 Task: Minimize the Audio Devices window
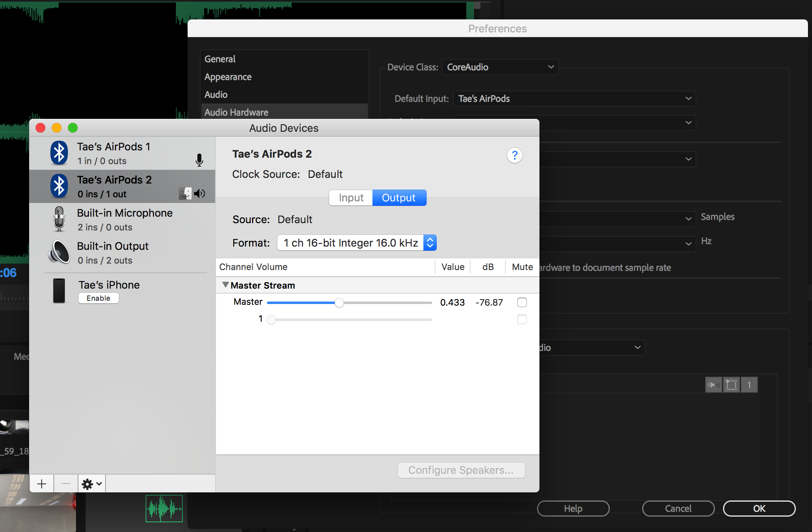point(57,128)
